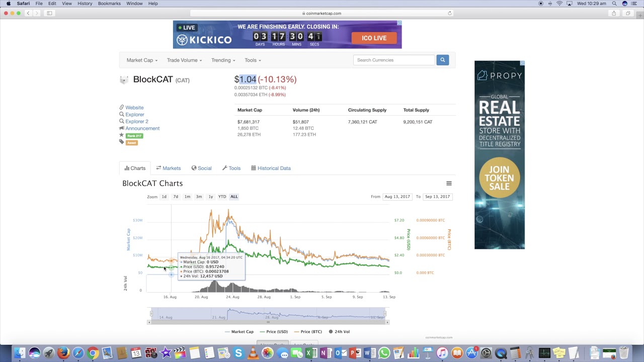644x362 pixels.
Task: Set chart zoom to 3m
Action: [199, 197]
